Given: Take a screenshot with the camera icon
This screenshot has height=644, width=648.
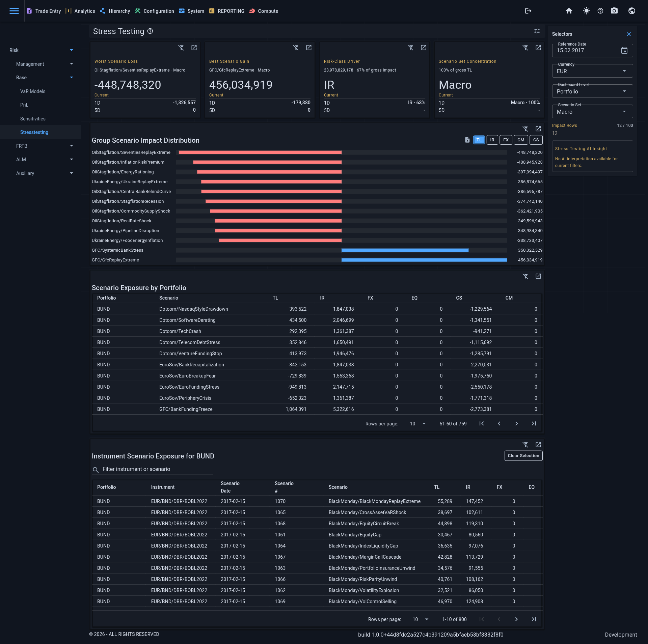Looking at the screenshot, I should (614, 11).
